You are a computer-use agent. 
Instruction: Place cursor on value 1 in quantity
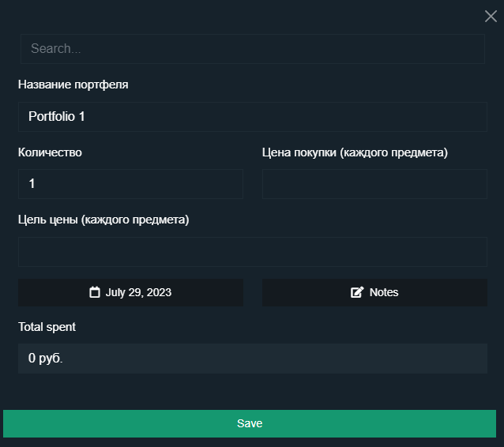[32, 183]
